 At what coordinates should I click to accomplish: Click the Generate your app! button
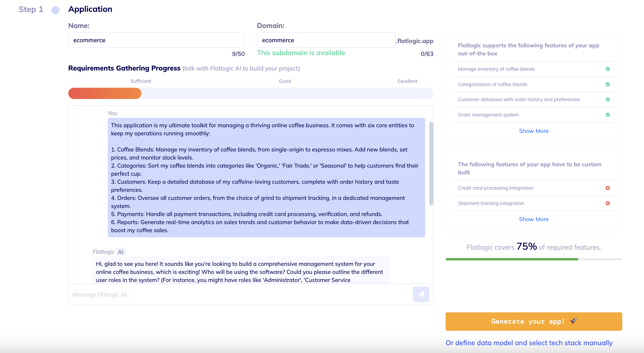coord(534,322)
